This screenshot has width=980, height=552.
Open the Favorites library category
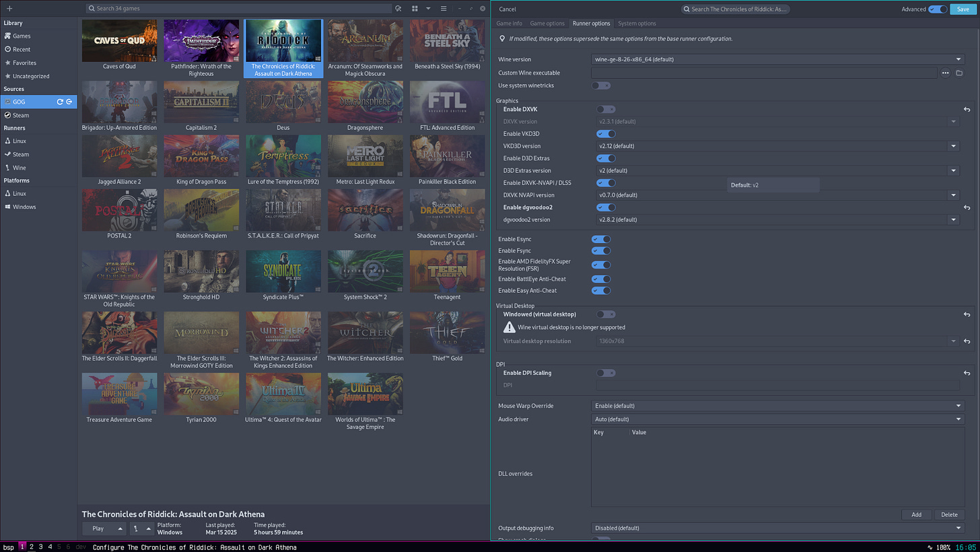[x=38, y=63]
